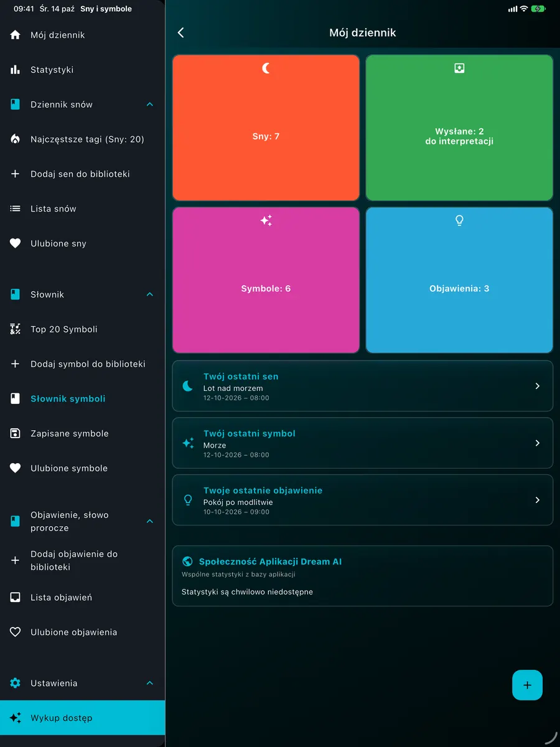
Task: Click the Wi-Fi indicator in status bar
Action: [524, 9]
